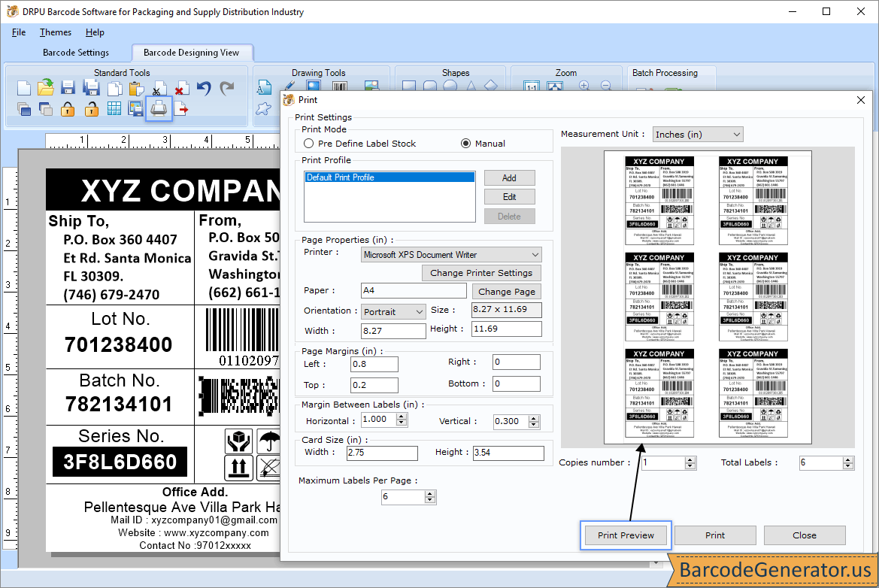This screenshot has height=588, width=879.
Task: Click the gray Redo arrow
Action: point(226,88)
